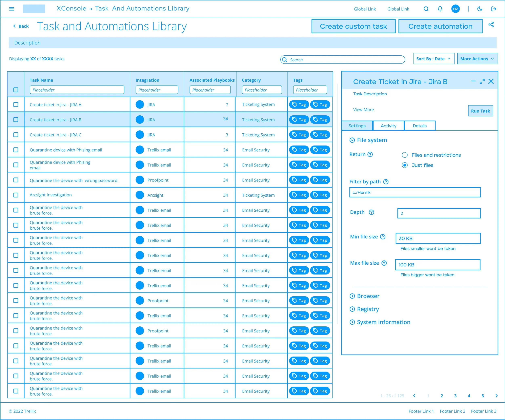
Task: Collapse the File system section
Action: [352, 140]
